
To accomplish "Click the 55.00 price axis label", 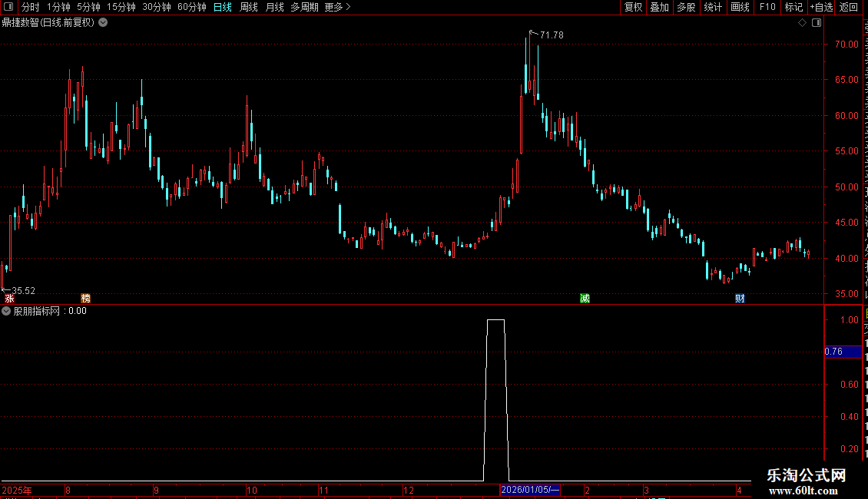I will pos(847,151).
